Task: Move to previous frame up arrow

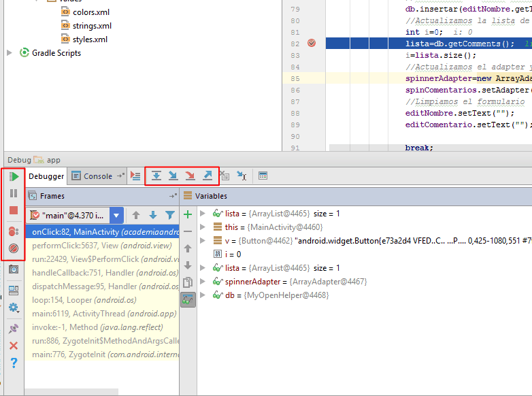Action: coord(136,215)
